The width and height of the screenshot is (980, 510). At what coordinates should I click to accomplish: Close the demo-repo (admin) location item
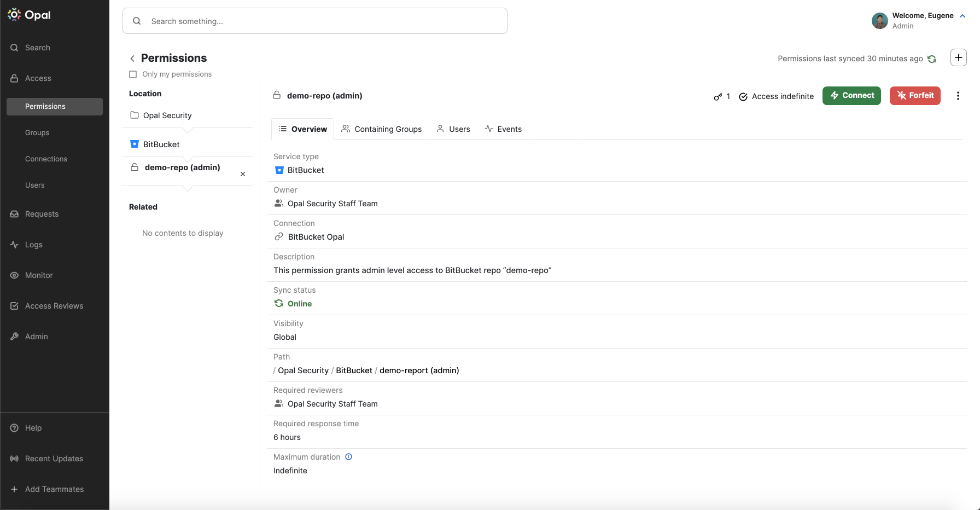point(243,174)
